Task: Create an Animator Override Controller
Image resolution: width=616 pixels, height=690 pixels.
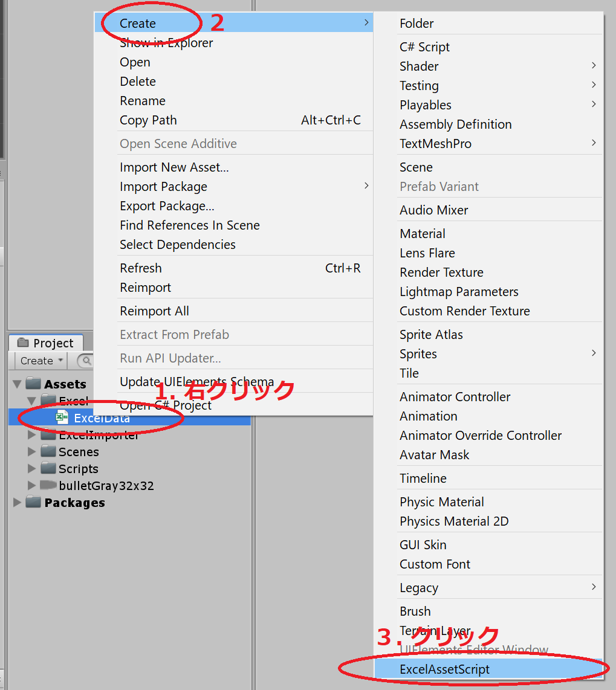Action: (488, 436)
